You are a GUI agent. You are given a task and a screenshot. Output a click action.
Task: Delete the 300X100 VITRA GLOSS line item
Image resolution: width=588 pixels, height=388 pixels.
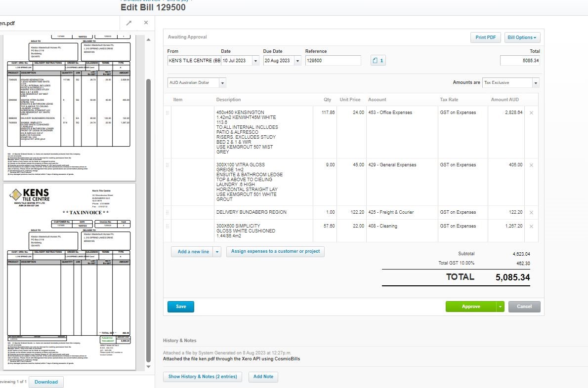point(531,165)
